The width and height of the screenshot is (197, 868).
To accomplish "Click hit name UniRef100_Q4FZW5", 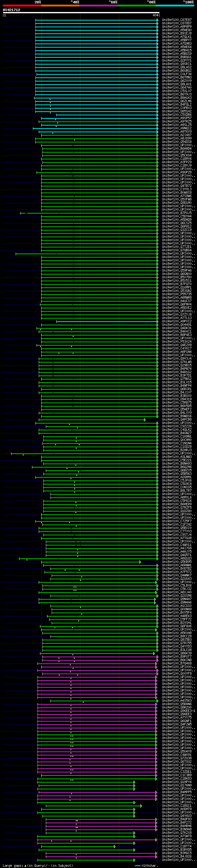I will (x=177, y=724).
